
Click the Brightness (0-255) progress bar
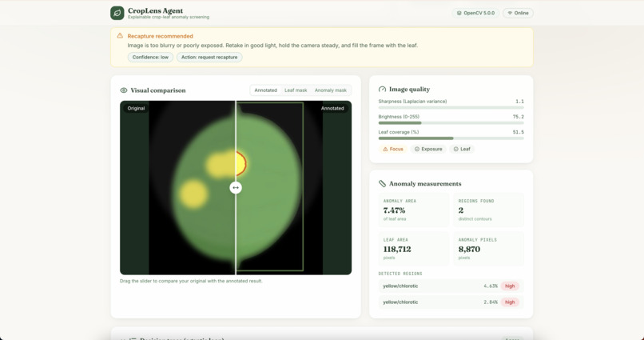coord(451,123)
